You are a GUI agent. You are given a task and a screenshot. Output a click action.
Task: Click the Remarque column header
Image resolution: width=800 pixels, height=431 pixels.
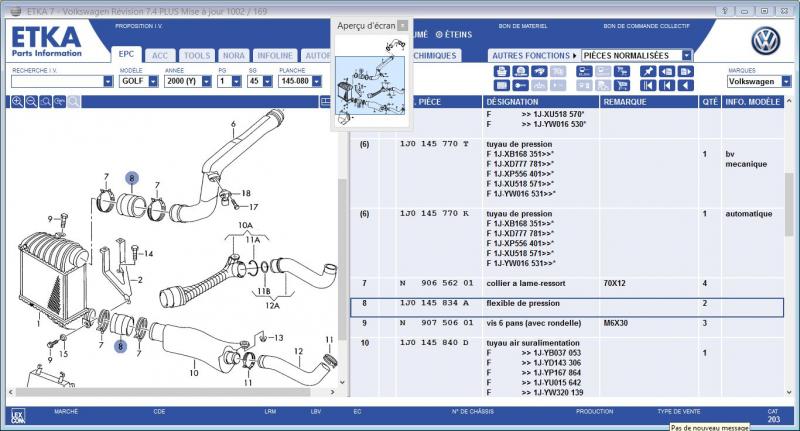[x=649, y=102]
